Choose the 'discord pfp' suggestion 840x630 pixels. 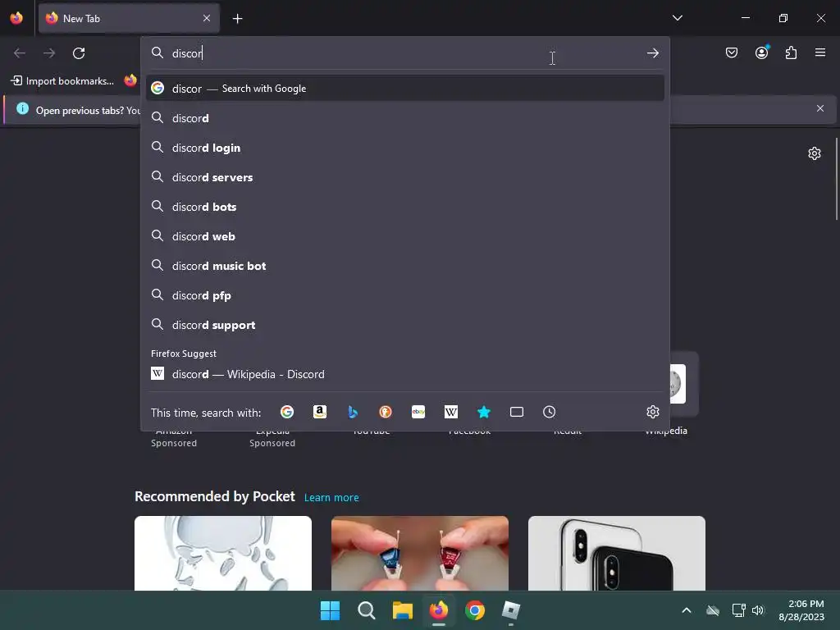pos(405,295)
